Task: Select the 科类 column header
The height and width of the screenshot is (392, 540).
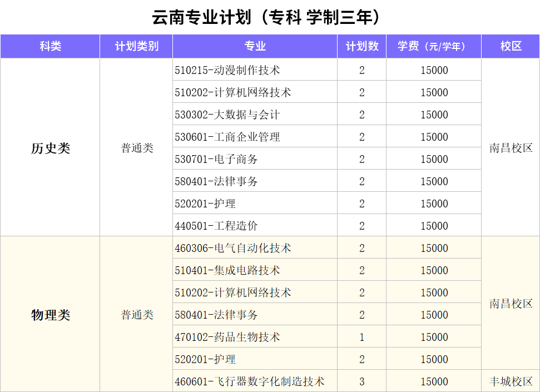Action: (x=50, y=47)
